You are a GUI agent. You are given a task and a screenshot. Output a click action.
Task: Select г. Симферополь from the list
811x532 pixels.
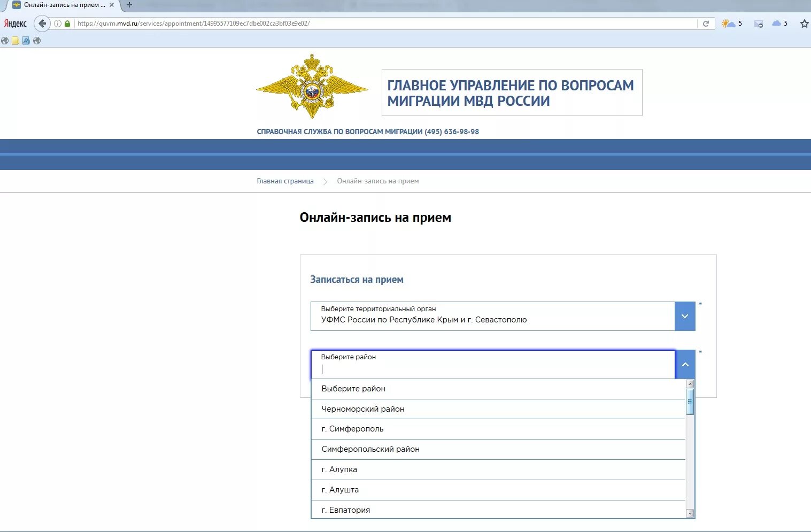coord(498,429)
